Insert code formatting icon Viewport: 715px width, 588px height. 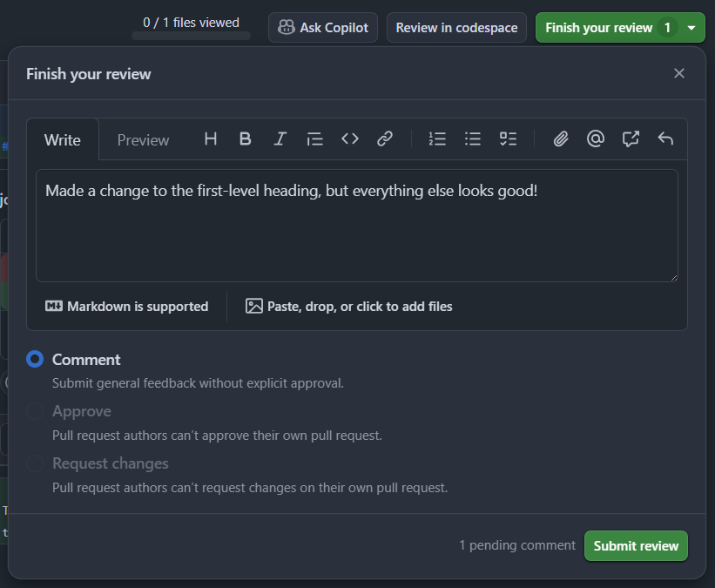pyautogui.click(x=350, y=139)
